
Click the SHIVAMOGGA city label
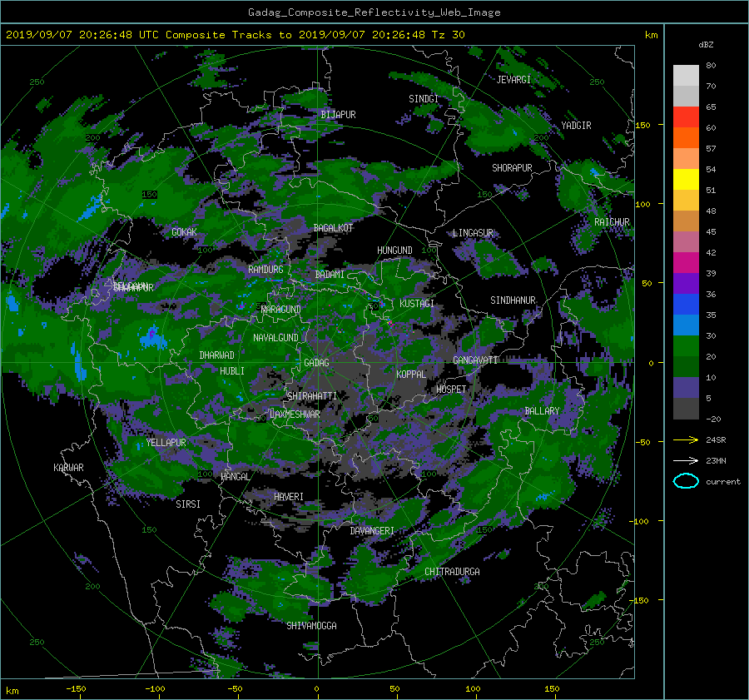click(311, 625)
